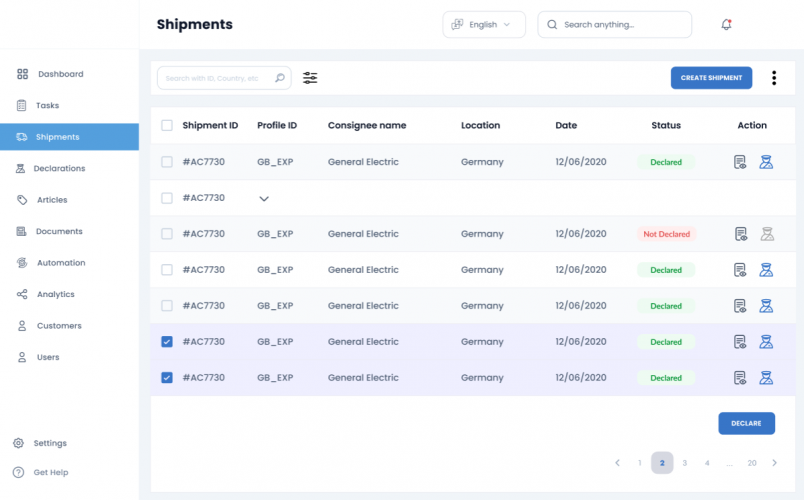Click the notification bell icon

coord(726,25)
